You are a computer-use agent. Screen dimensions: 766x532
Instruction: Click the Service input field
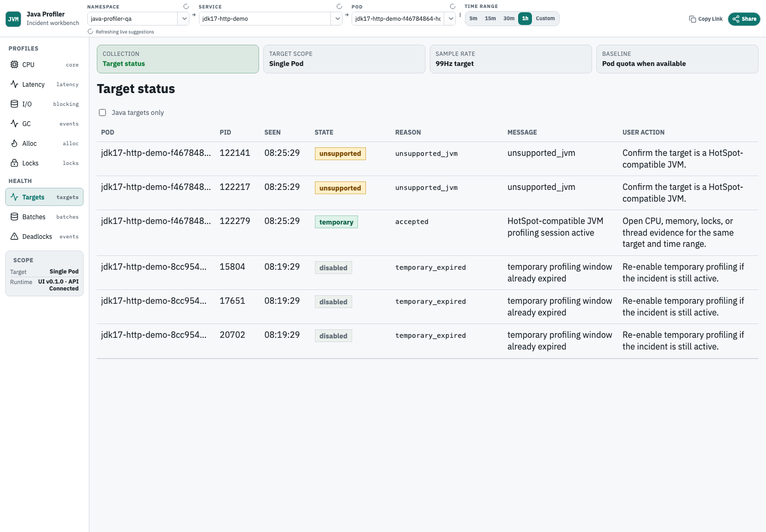(265, 19)
